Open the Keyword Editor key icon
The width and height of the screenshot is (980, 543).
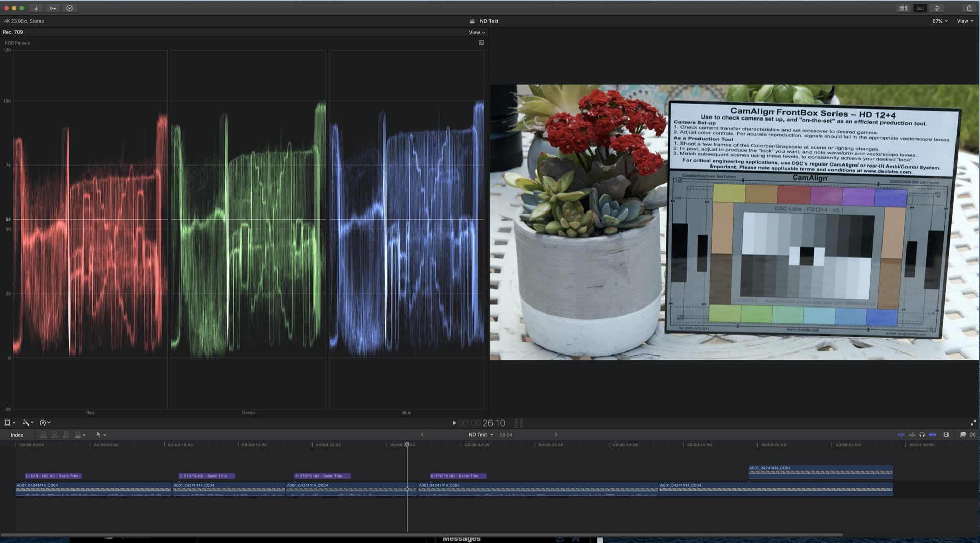(x=53, y=8)
